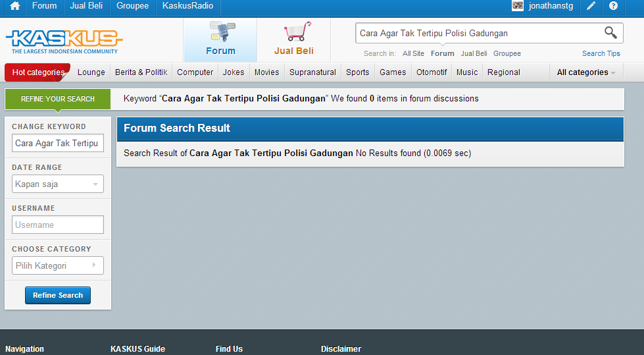The height and width of the screenshot is (355, 644).
Task: Click the jonathanstg avatar thumbnail
Action: (518, 6)
